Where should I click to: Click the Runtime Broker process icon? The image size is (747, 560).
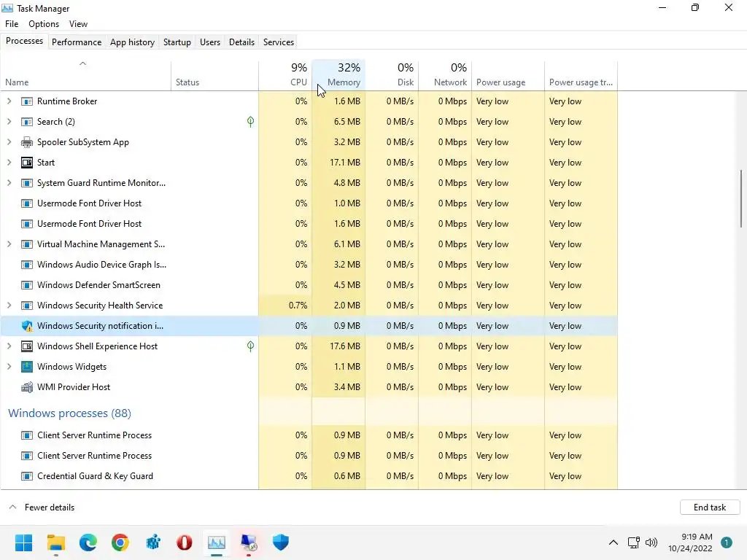(27, 101)
